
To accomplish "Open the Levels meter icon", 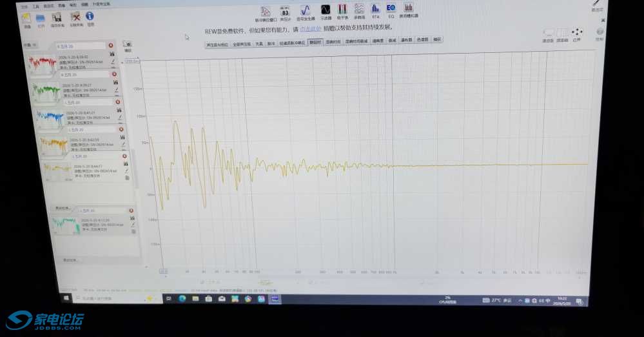I will point(342,12).
